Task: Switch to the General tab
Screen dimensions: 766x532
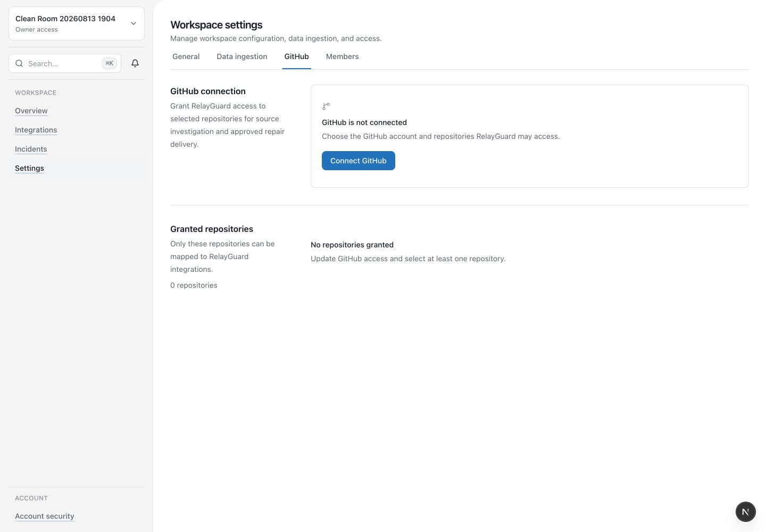Action: 186,56
